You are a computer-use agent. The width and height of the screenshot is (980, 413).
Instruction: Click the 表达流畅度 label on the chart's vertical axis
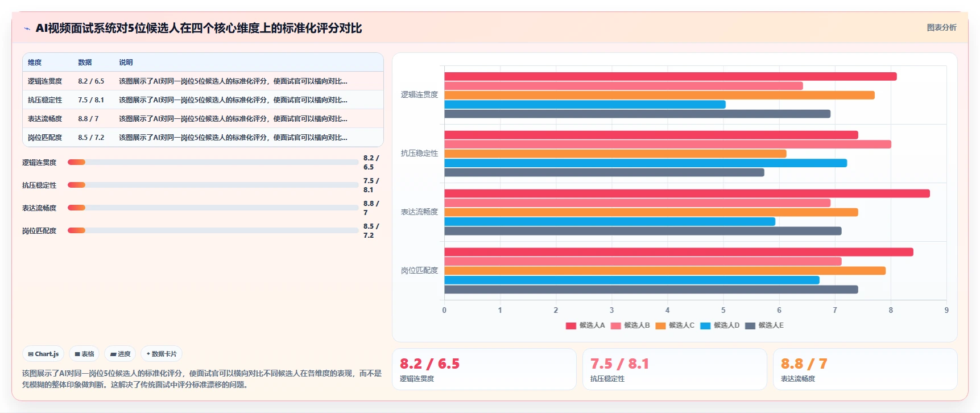[419, 212]
